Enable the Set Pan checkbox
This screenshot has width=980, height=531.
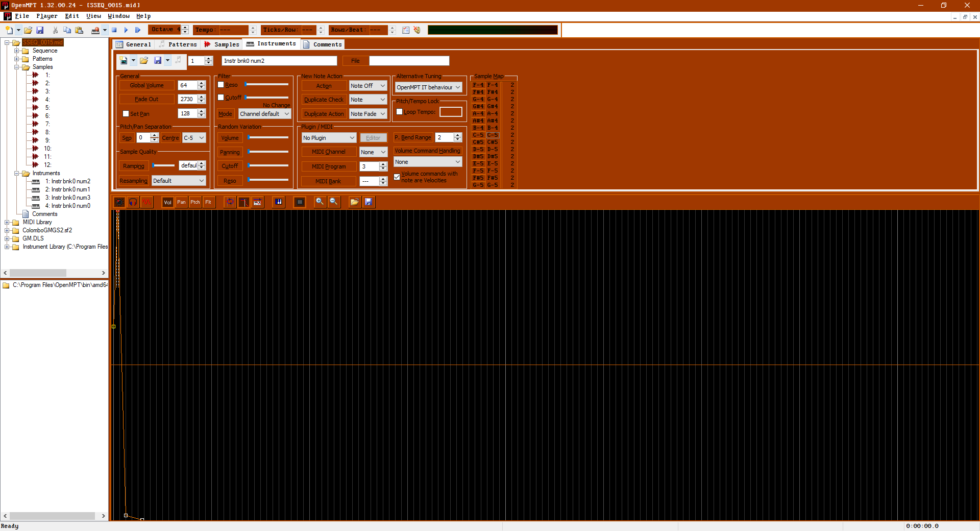[x=126, y=114]
